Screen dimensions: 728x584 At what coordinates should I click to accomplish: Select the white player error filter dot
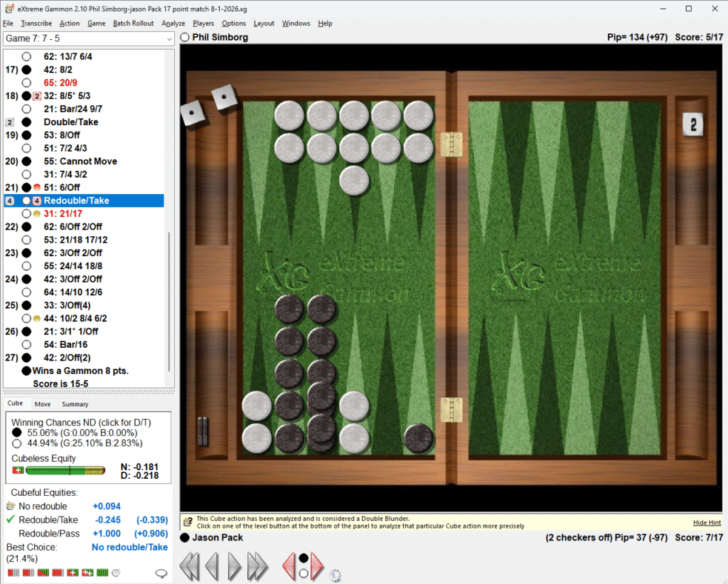(x=303, y=574)
